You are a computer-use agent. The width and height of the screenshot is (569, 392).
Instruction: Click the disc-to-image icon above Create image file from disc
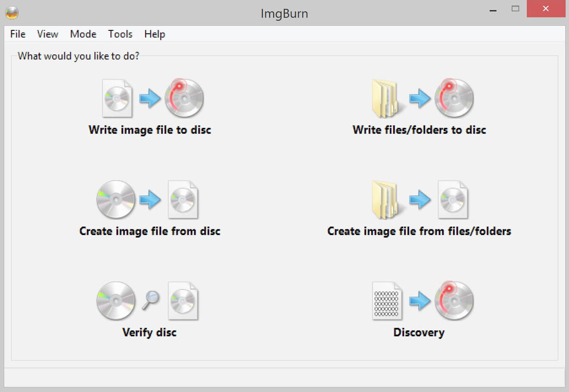[x=147, y=200]
